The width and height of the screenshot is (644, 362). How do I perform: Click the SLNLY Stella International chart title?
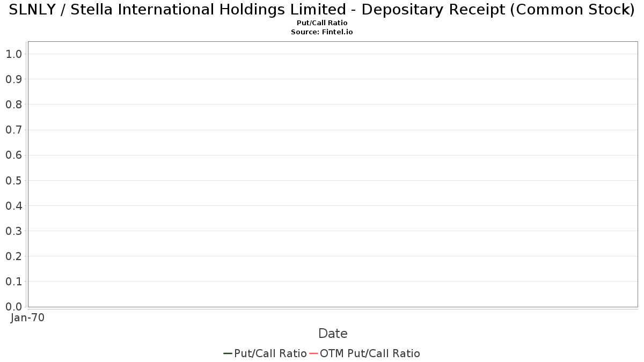(322, 10)
